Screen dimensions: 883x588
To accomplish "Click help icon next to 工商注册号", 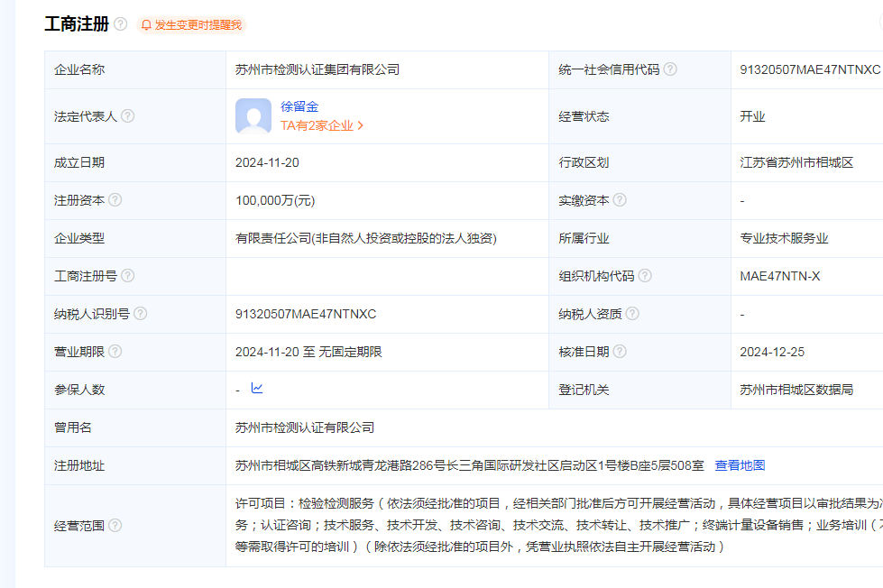I will point(128,276).
